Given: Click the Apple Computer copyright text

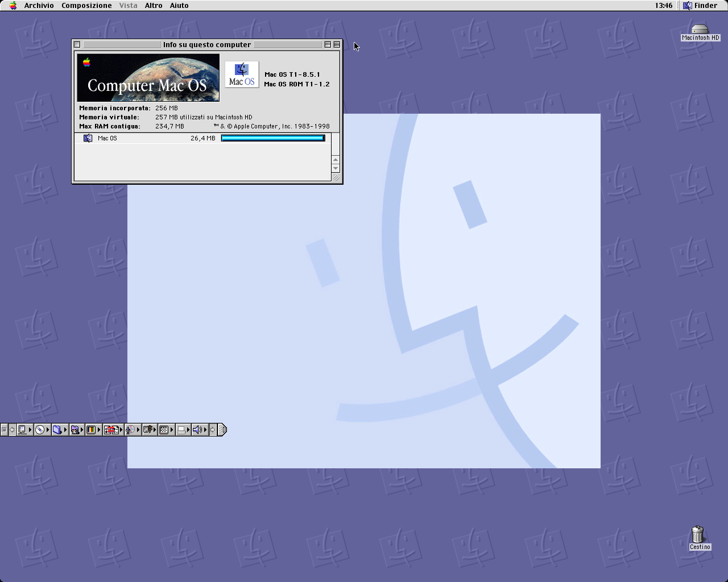Looking at the screenshot, I should tap(272, 126).
